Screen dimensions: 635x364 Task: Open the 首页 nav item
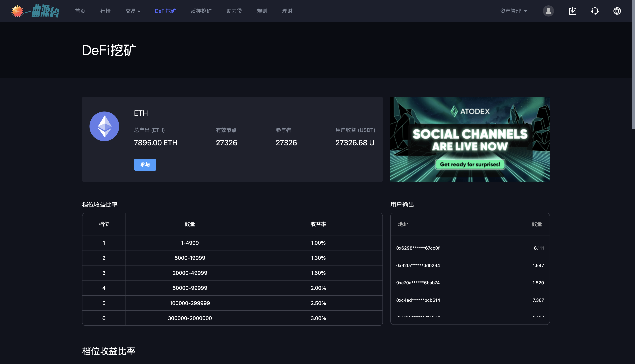80,11
